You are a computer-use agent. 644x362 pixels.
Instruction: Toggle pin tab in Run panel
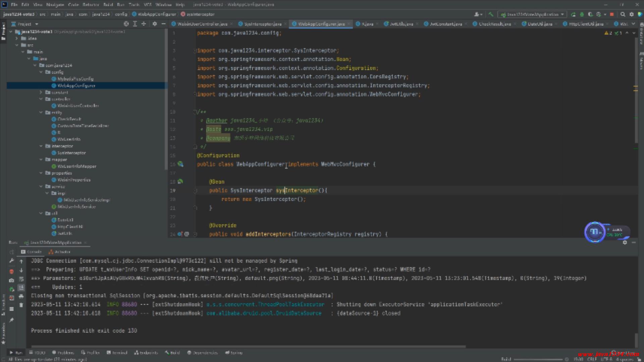point(12,320)
